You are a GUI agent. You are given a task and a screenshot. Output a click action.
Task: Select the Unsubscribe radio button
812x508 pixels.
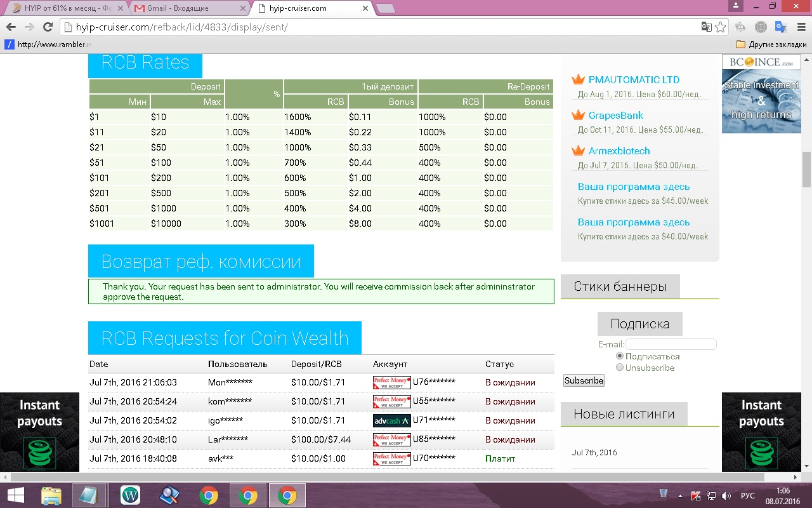click(620, 368)
